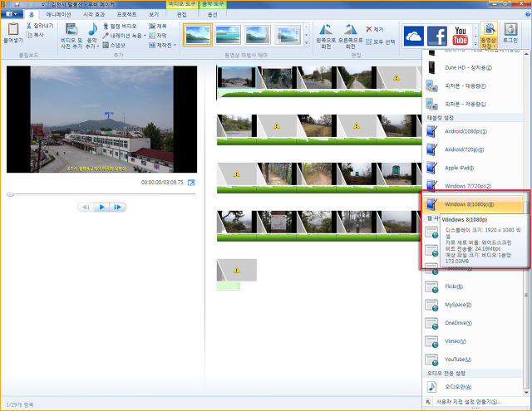The image size is (532, 411).
Task: Open the Visual Effects tab
Action: click(x=94, y=15)
